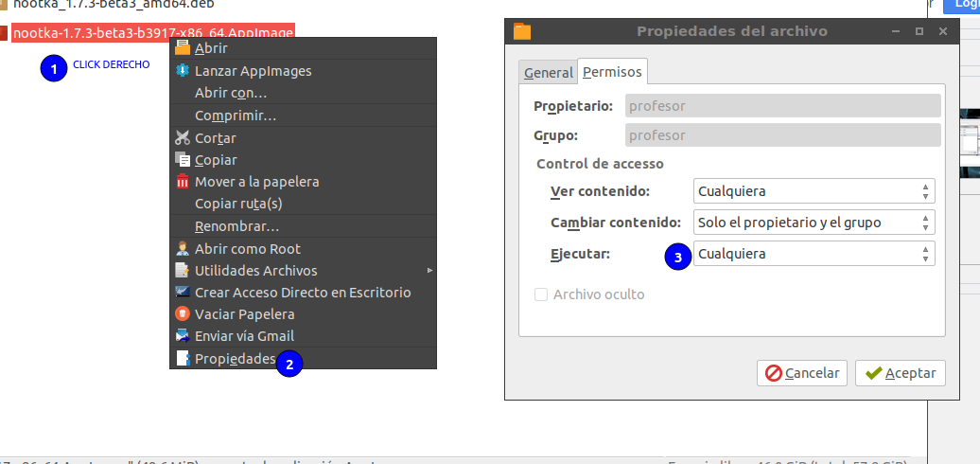Toggle the Archivo oculto checkbox
Screen dimensions: 980x464
(541, 294)
